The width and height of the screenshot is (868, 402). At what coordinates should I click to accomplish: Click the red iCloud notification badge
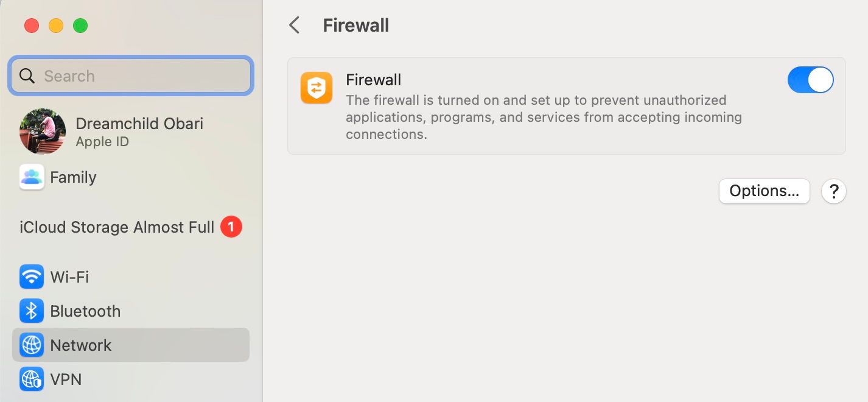coord(231,227)
